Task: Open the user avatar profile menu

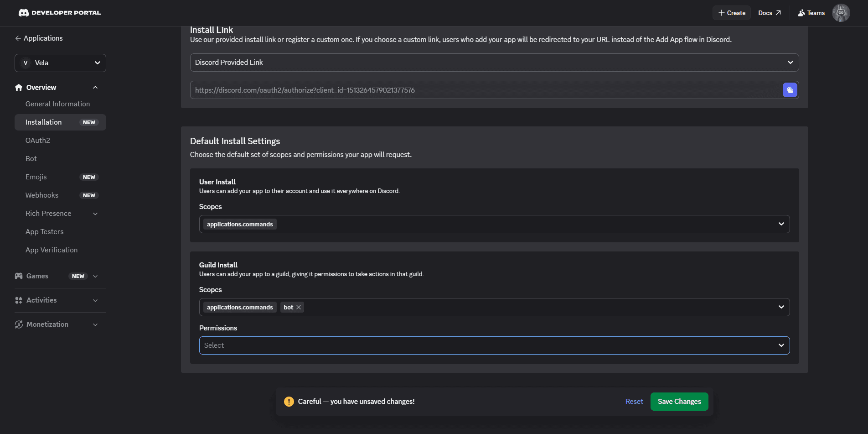Action: (x=841, y=13)
